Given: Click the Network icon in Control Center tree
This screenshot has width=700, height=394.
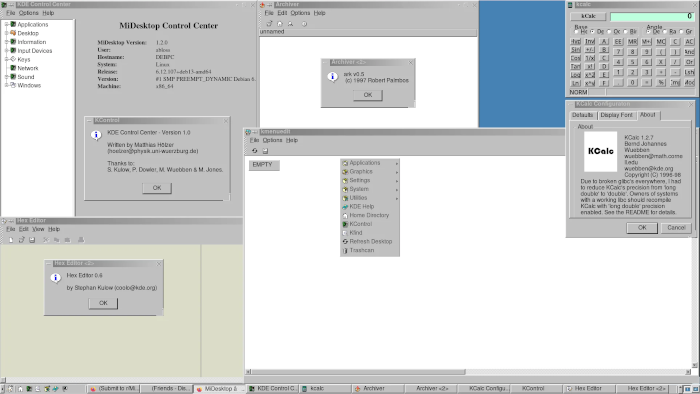Looking at the screenshot, I should coord(13,68).
